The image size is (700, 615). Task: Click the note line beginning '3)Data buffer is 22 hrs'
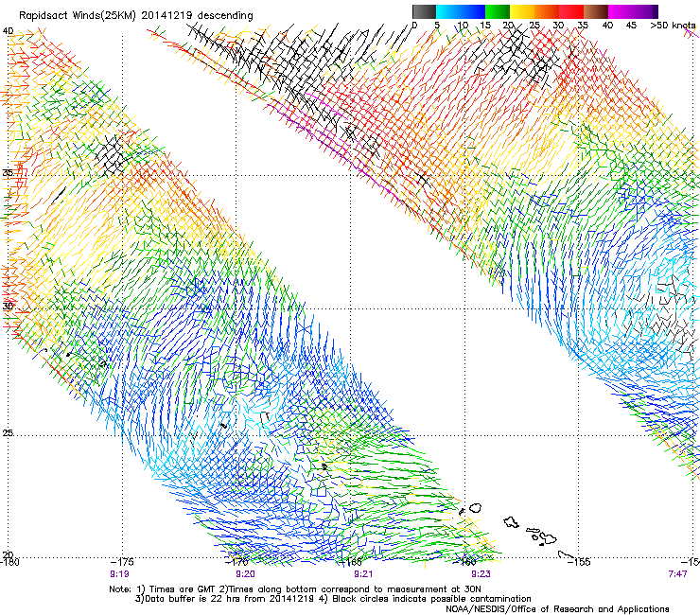point(333,599)
